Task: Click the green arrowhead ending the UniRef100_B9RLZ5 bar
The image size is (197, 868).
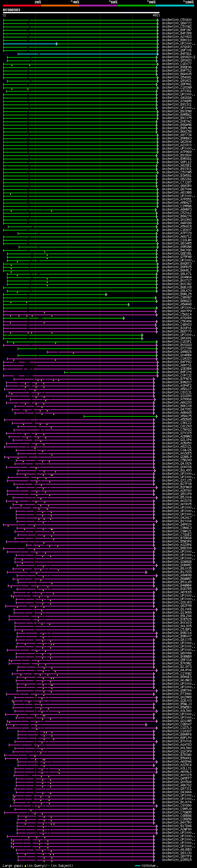Action: [107, 294]
